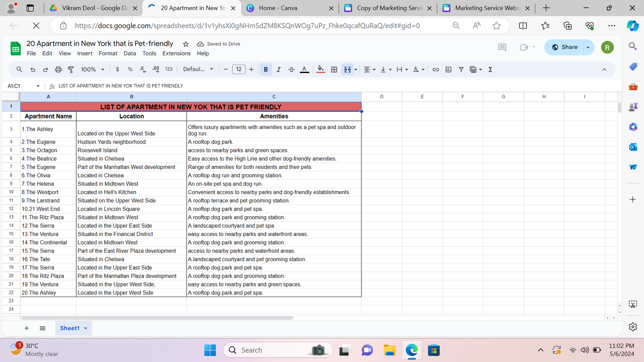Viewport: 644px width, 362px height.
Task: Add a new sheet
Action: pyautogui.click(x=26, y=328)
